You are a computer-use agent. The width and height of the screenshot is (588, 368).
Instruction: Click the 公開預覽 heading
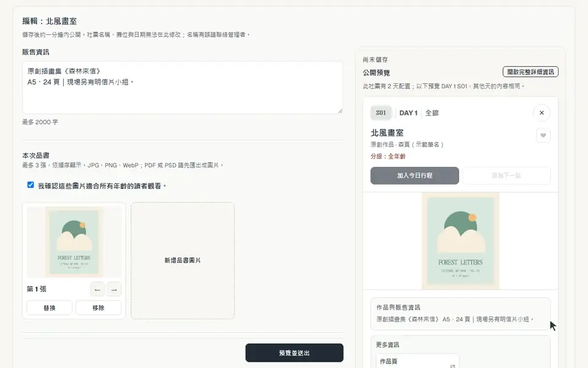377,73
